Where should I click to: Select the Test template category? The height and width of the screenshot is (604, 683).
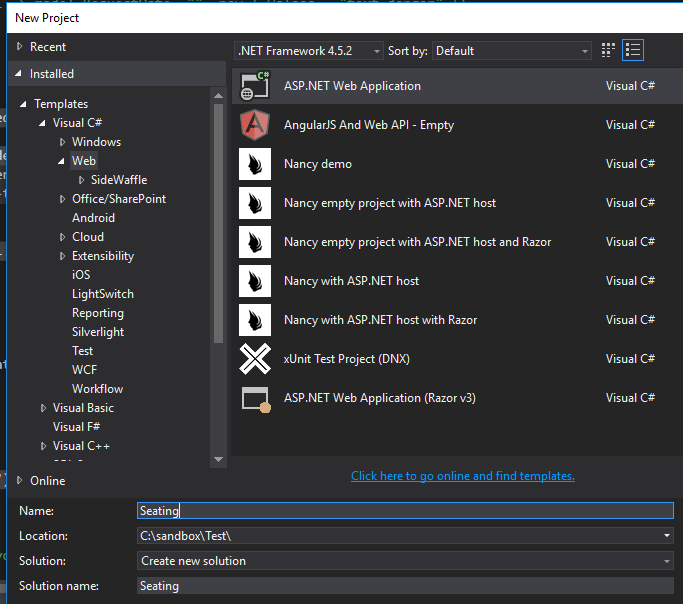click(x=82, y=351)
